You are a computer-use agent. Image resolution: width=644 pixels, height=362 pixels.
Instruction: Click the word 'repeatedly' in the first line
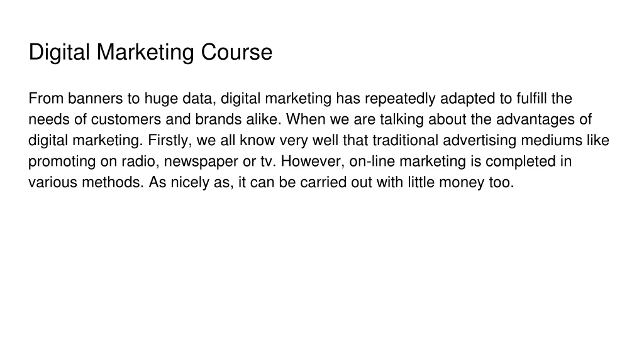point(400,99)
